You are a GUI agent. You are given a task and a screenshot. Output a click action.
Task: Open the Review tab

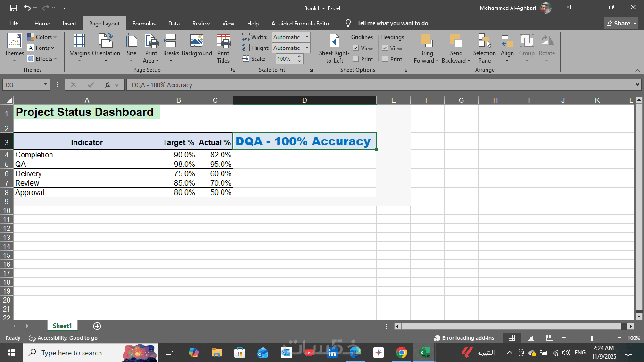[201, 23]
